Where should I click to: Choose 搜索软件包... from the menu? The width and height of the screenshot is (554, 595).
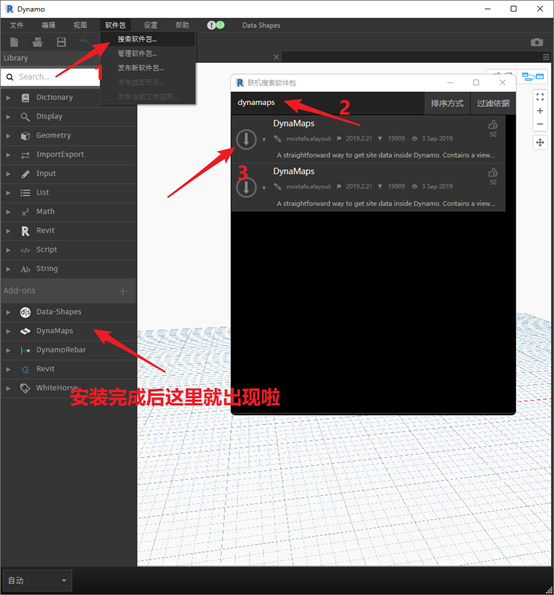click(x=148, y=39)
